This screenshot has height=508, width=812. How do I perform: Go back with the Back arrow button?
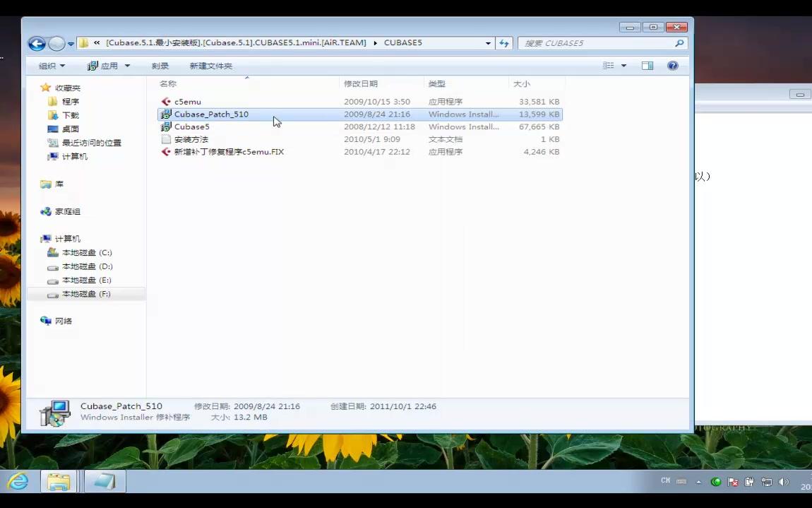click(x=37, y=44)
